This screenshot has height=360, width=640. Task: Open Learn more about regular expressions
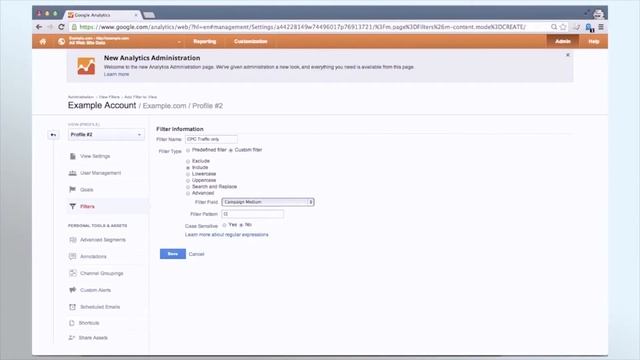[x=227, y=235]
